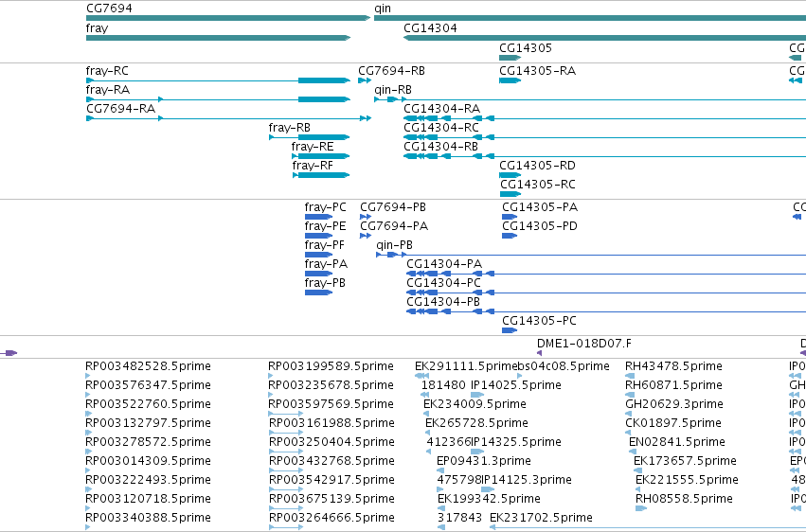Click the DME1-018D07.F feature label
Viewport: 806px width, 532px height.
[x=584, y=344]
